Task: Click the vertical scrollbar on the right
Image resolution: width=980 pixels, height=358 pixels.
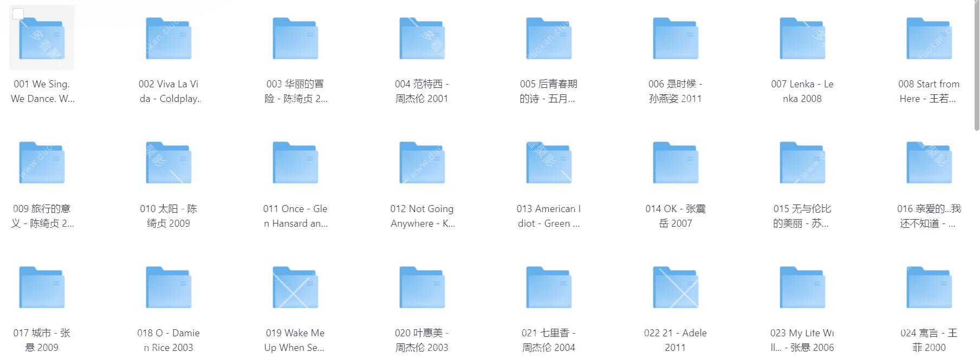Action: [976, 65]
